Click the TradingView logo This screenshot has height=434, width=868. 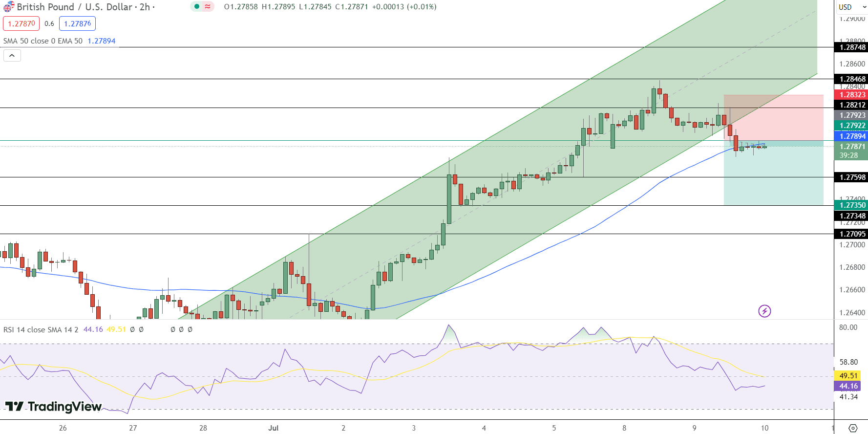point(53,406)
